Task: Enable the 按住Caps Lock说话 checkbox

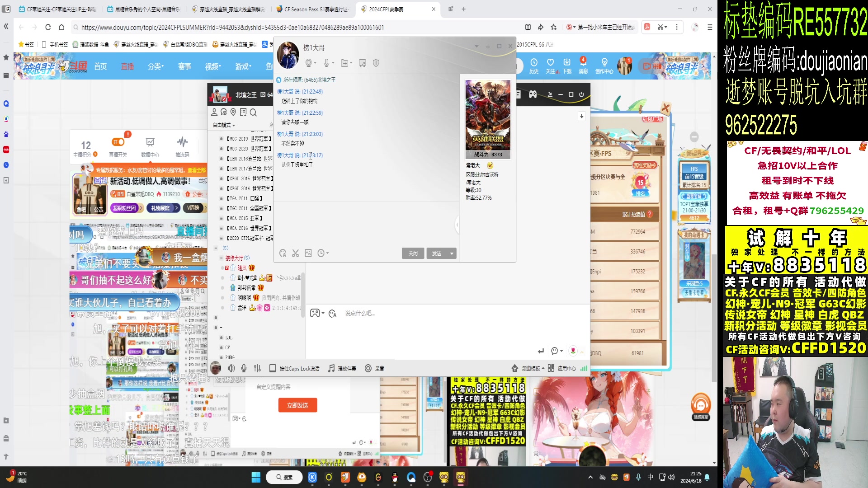Action: point(273,368)
